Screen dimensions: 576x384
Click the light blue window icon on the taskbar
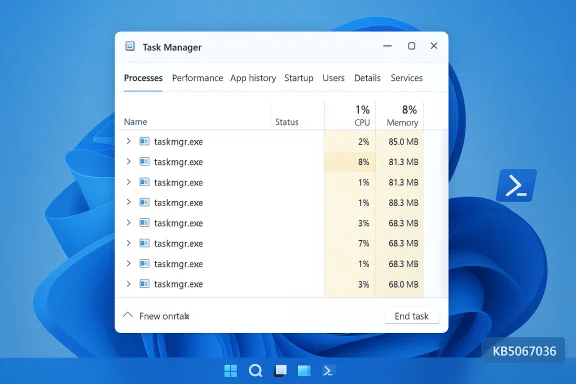coord(304,371)
